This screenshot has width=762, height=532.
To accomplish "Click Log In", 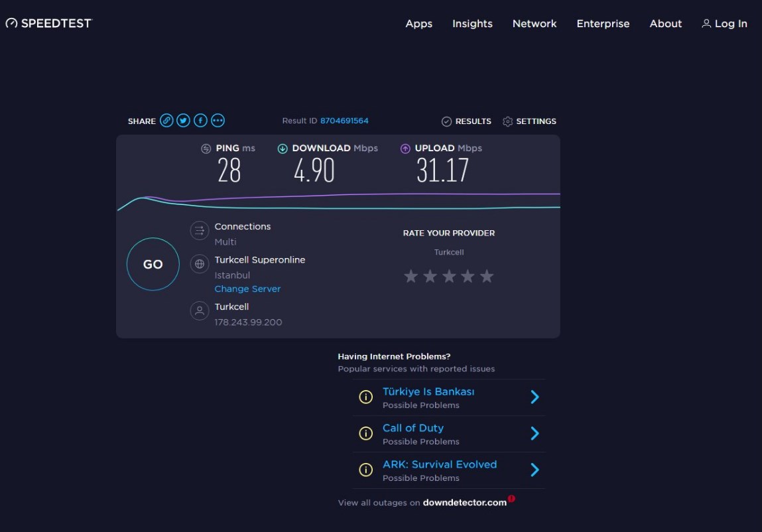I will point(725,23).
